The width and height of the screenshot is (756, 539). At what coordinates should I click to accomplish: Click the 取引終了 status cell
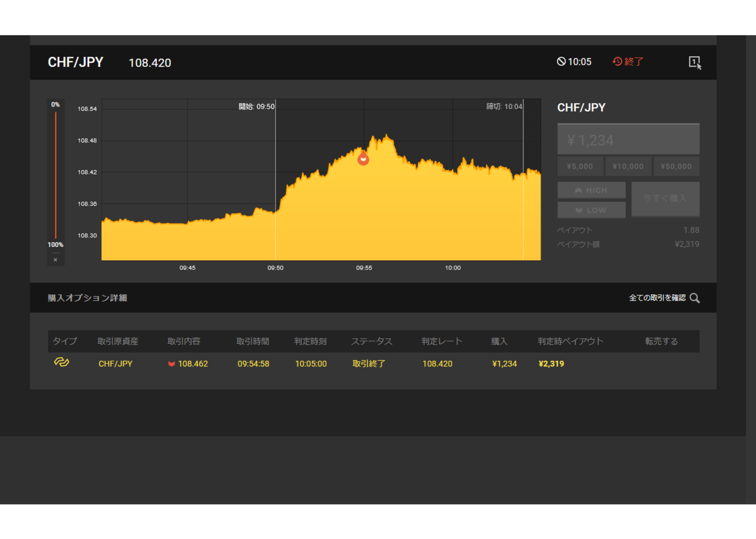(369, 364)
